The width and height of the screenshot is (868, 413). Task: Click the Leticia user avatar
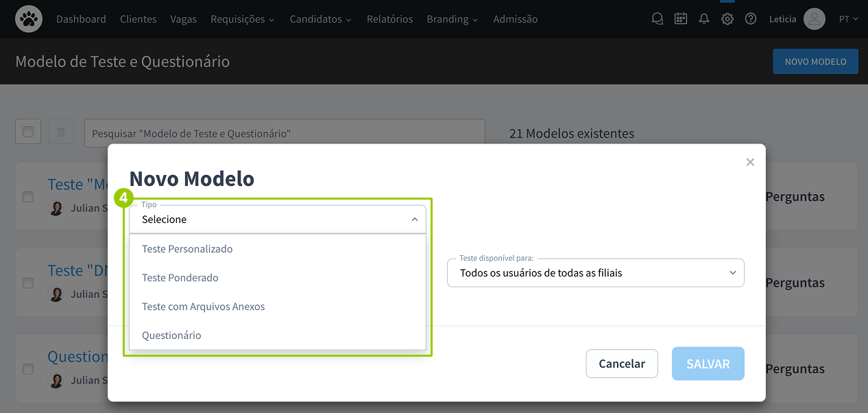point(814,19)
